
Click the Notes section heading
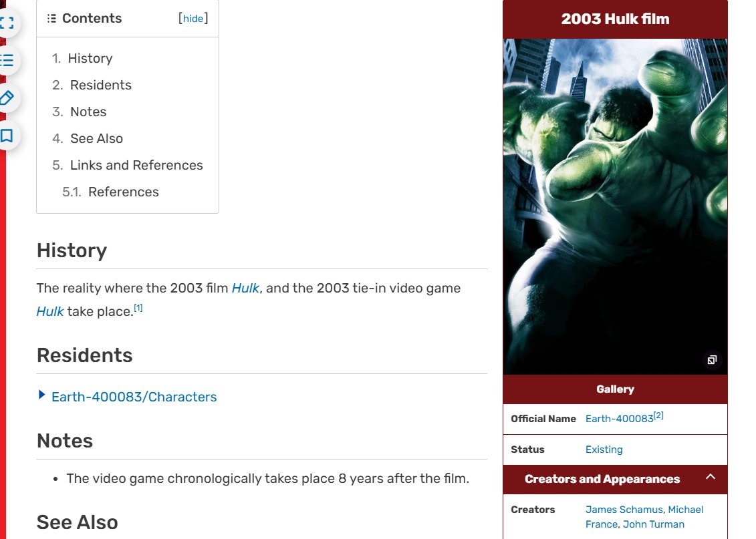[x=65, y=441]
